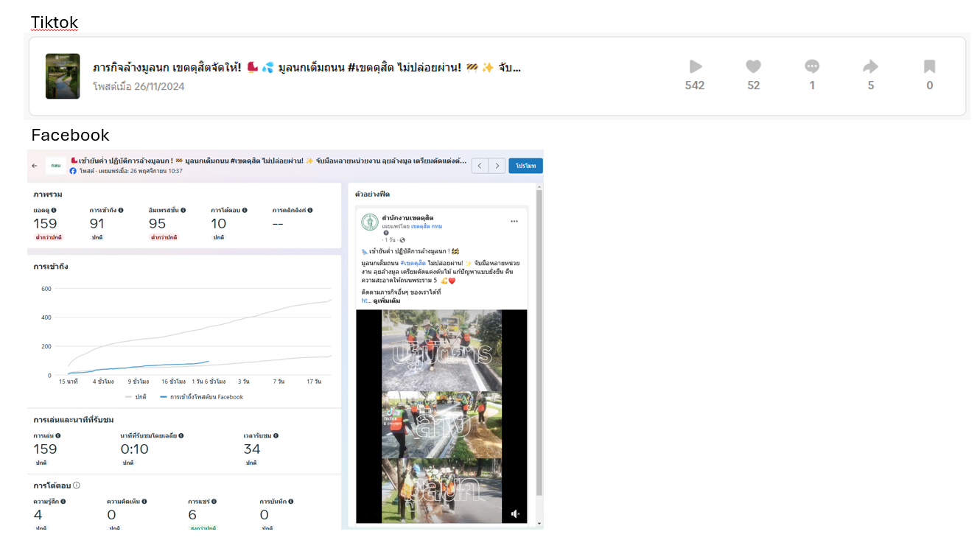Click the การเล่นและนาทีที่รับชม section heading

pos(74,419)
